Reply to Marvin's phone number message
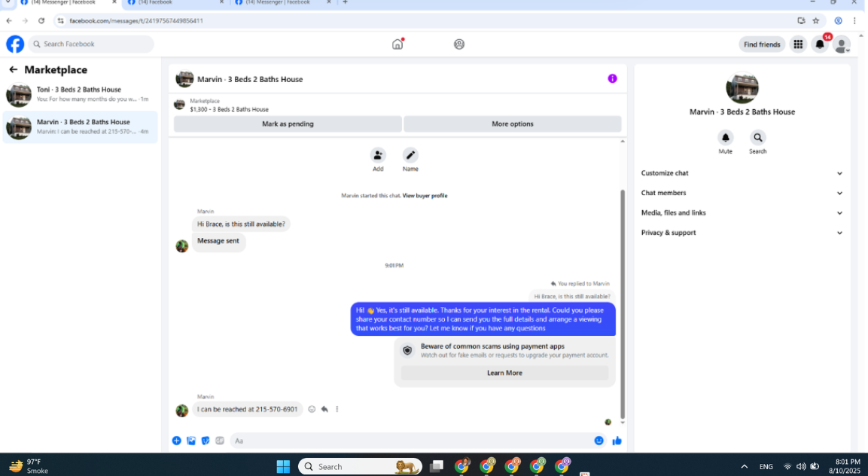The image size is (868, 476). coord(324,409)
